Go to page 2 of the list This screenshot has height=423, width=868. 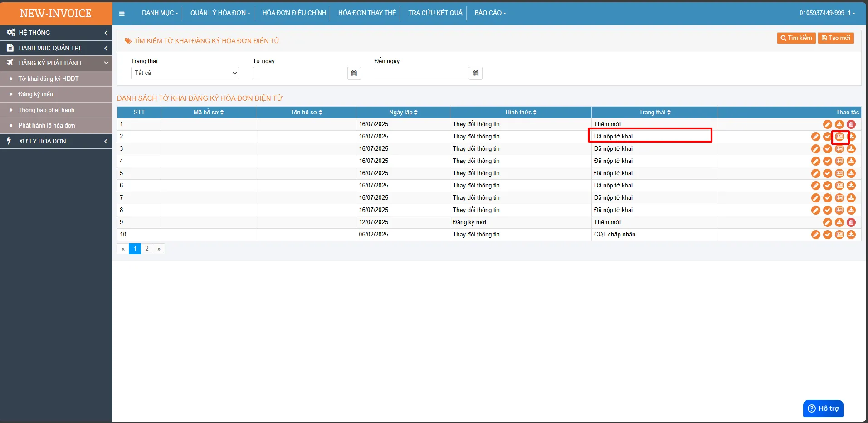(147, 249)
